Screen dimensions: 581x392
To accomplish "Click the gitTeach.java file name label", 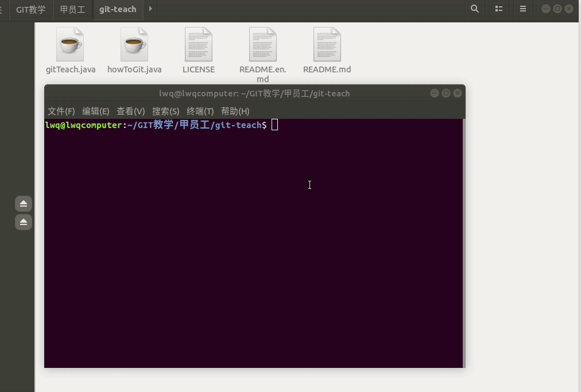I will [x=71, y=69].
